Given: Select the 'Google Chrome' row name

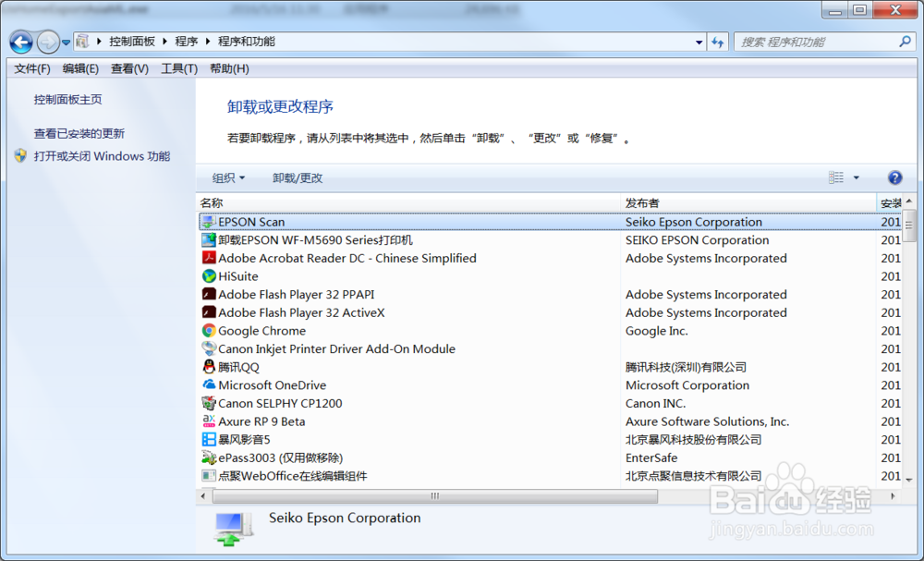Looking at the screenshot, I should (x=261, y=331).
